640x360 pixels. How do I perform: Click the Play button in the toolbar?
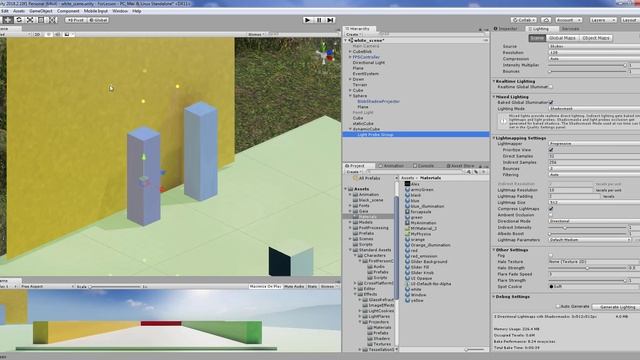(x=308, y=20)
